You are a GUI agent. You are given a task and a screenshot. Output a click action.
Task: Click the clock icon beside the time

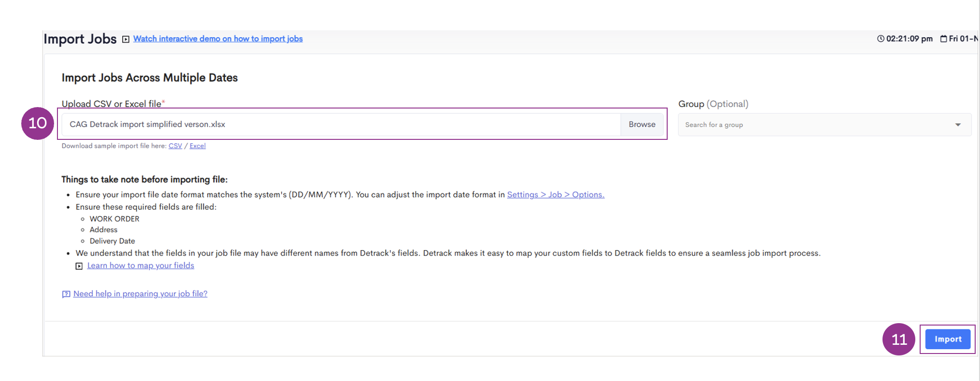881,39
